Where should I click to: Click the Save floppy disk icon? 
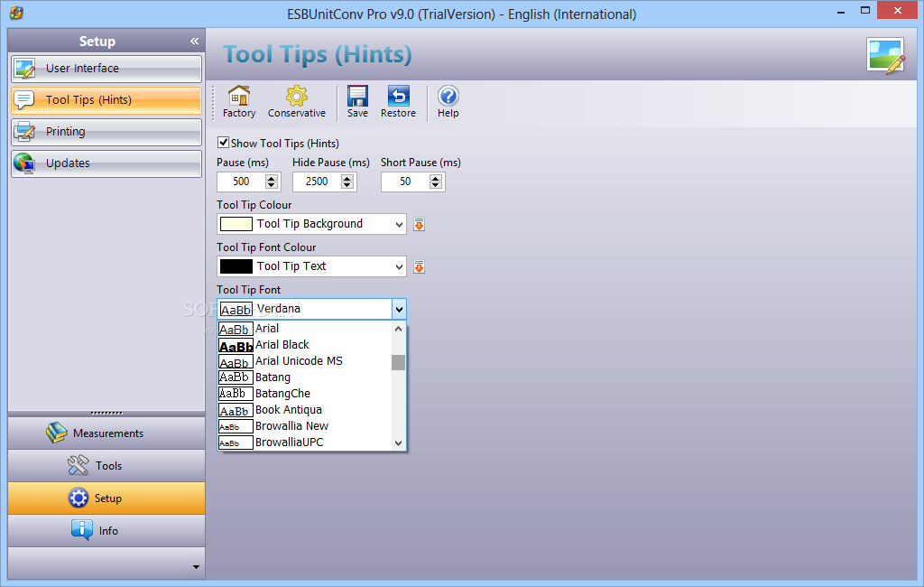(357, 96)
